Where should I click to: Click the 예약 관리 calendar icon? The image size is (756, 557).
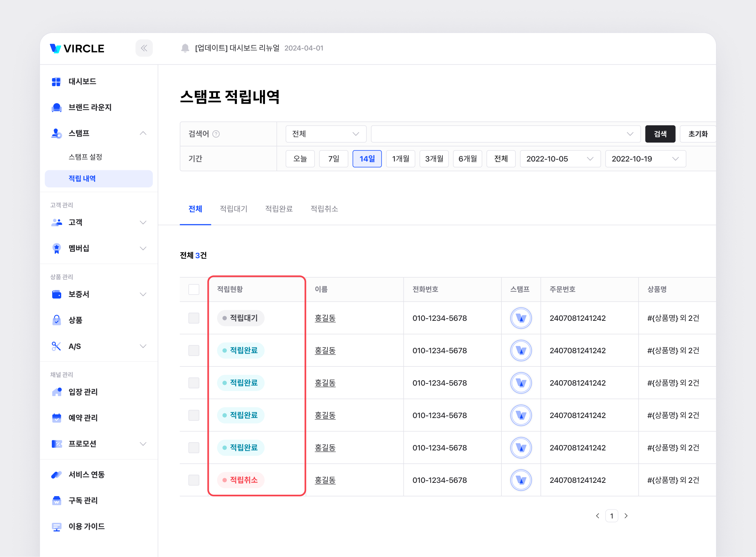click(57, 418)
